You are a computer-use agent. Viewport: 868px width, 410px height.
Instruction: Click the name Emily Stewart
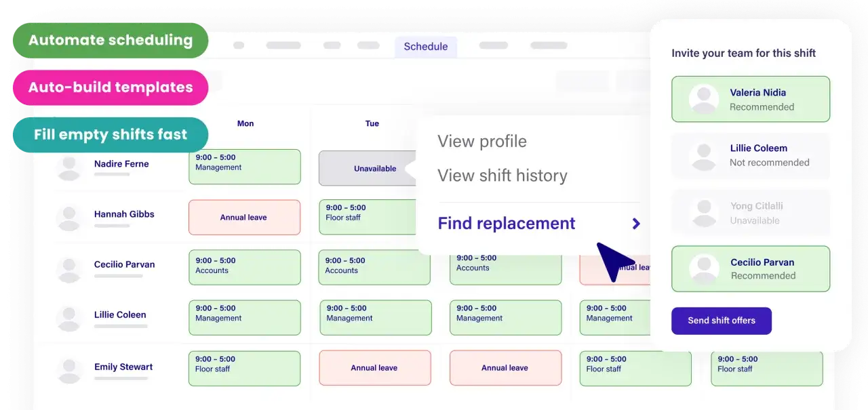click(123, 367)
